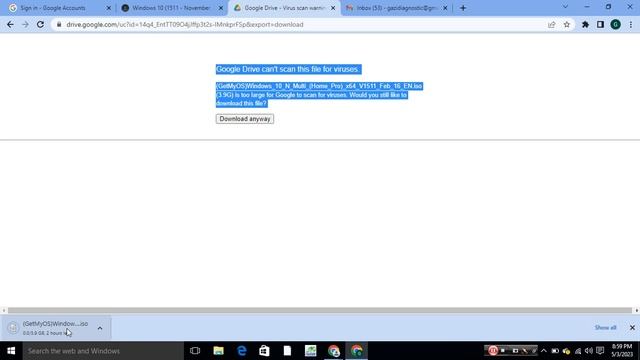Take a snapshot with the recorder camera icon
640x360 pixels.
click(515, 350)
